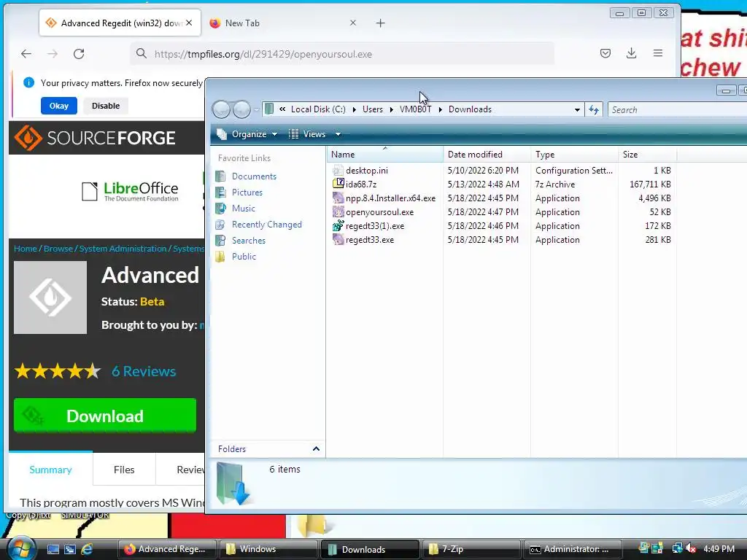Select VM0B0T in the address breadcrumb

(415, 109)
